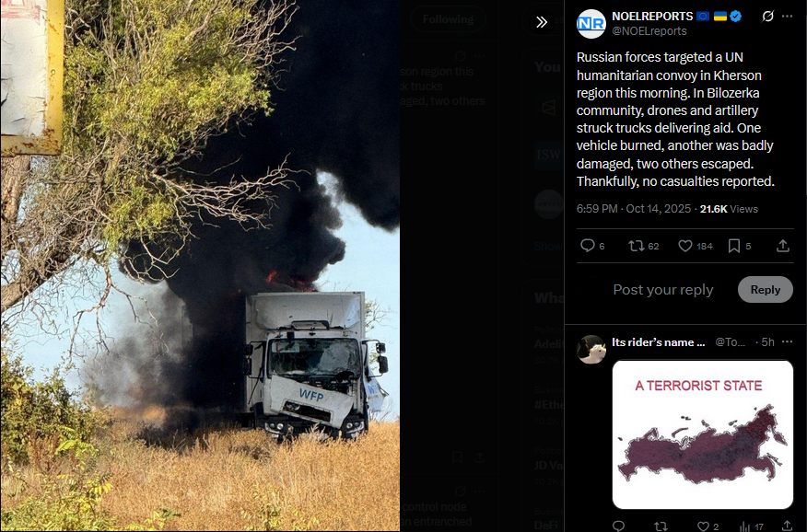Share the NOELREPORTS post
This screenshot has width=807, height=532.
point(783,246)
